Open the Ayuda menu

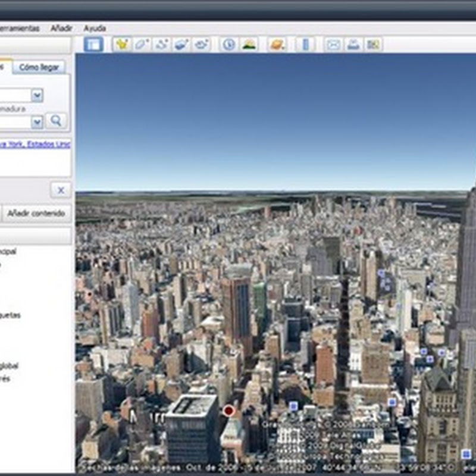click(95, 28)
